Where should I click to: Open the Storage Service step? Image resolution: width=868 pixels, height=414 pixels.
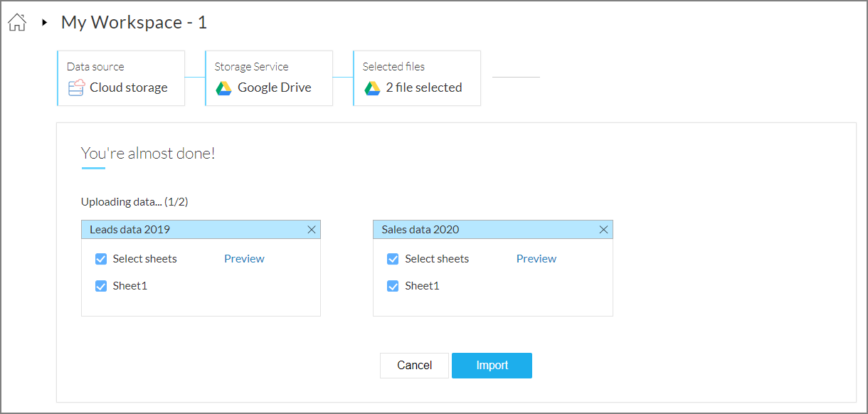click(269, 78)
